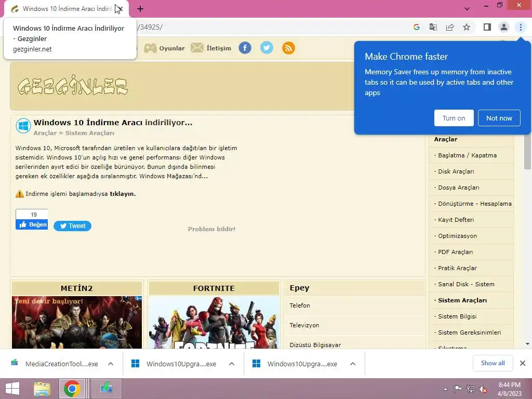Click Show all downloads
Image resolution: width=532 pixels, height=399 pixels.
point(493,363)
